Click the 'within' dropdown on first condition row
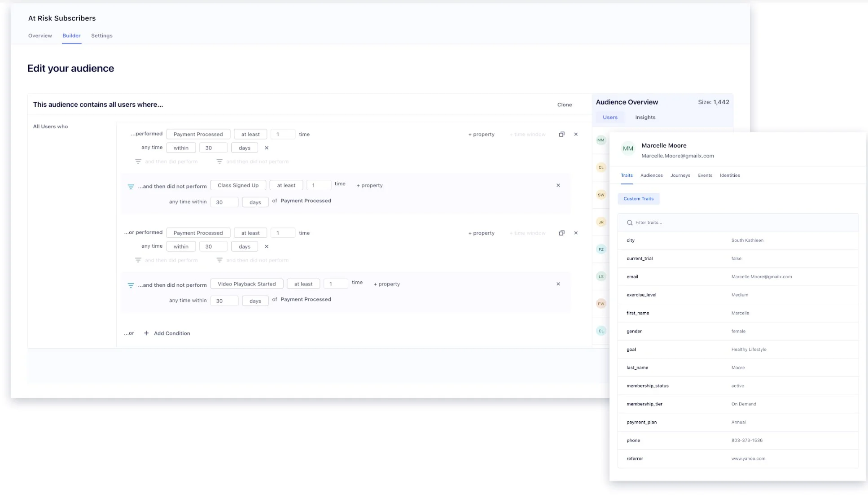This screenshot has width=868, height=498. (x=180, y=147)
